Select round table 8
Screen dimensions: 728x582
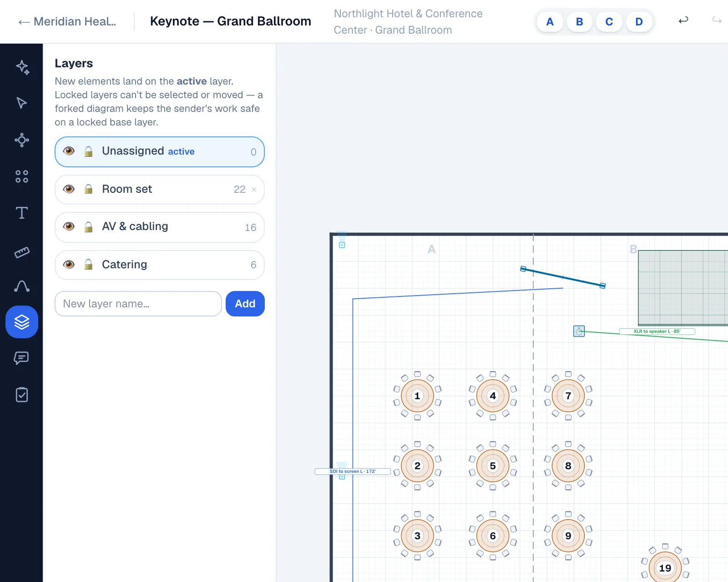point(568,466)
